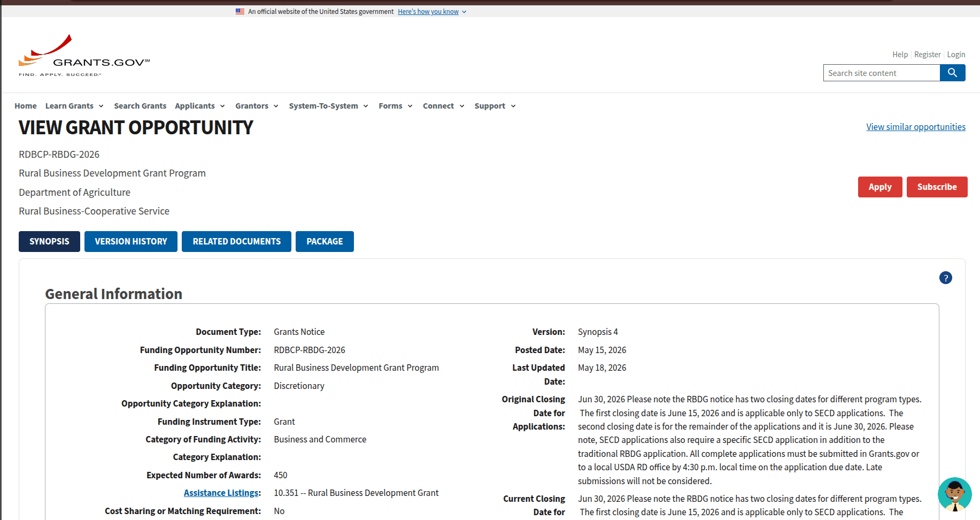Click the magnifying glass search button

(x=952, y=73)
